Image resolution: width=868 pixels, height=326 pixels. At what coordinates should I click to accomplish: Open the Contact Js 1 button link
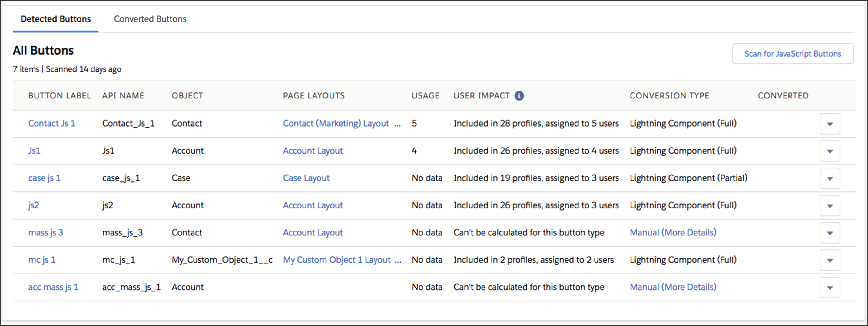(51, 123)
